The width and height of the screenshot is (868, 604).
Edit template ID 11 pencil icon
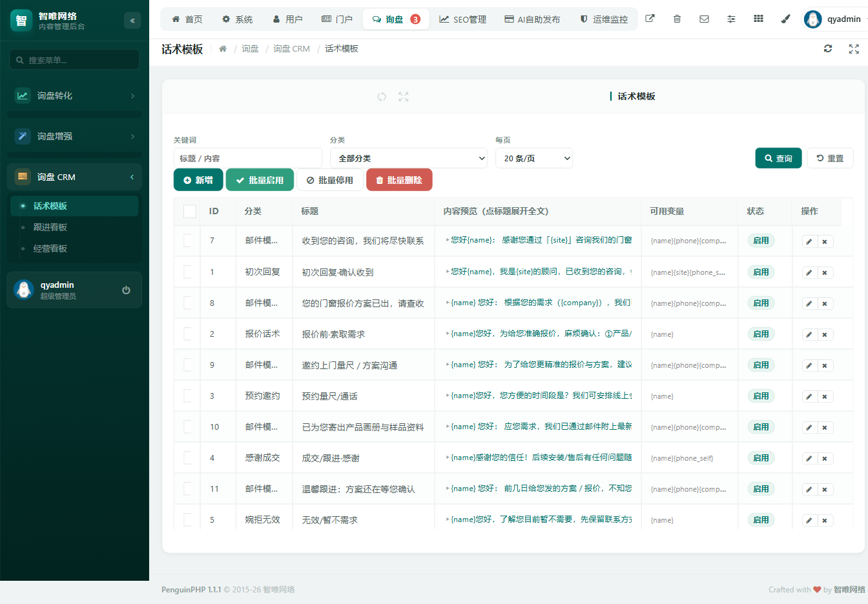(x=809, y=489)
